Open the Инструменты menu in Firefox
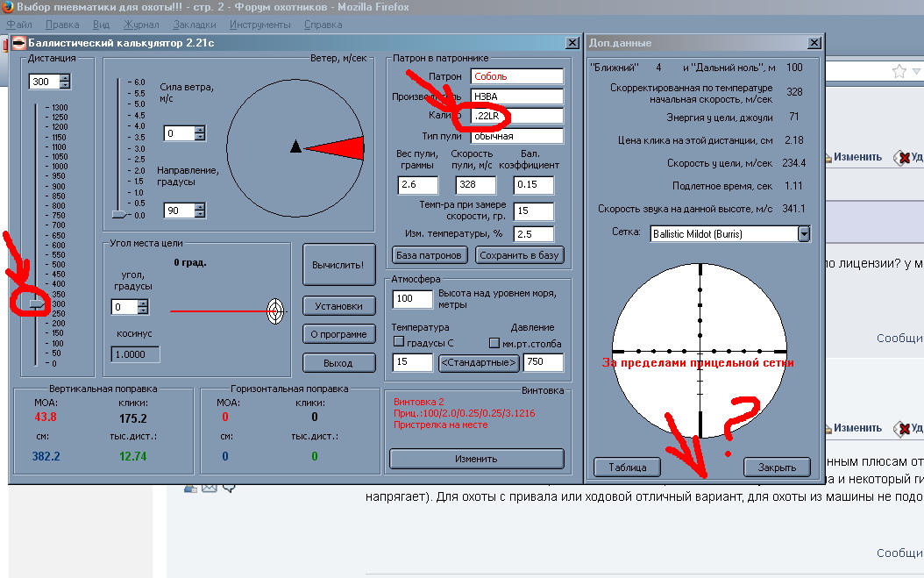This screenshot has height=578, width=924. coord(261,25)
